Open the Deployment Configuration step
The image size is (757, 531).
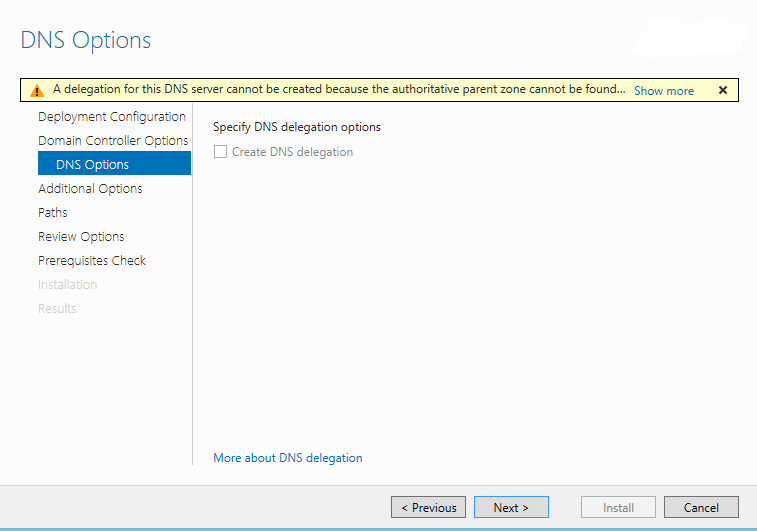click(x=112, y=117)
